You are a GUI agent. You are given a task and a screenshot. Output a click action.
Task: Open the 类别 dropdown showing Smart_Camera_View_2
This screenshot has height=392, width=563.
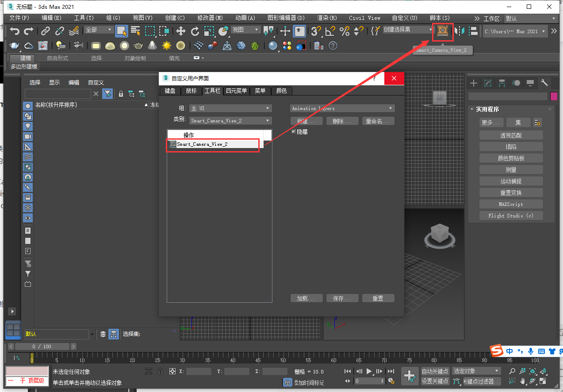230,121
